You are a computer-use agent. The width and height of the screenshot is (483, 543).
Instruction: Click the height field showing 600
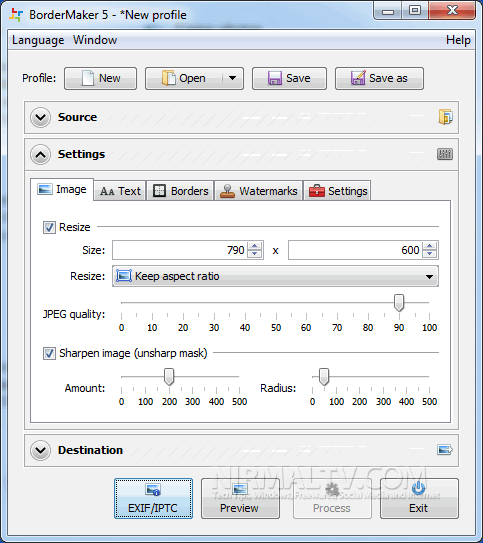point(355,250)
